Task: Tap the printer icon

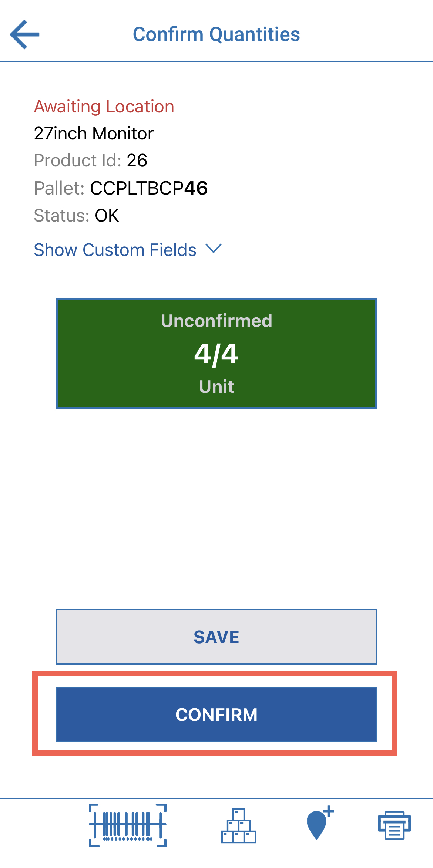Action: click(394, 825)
